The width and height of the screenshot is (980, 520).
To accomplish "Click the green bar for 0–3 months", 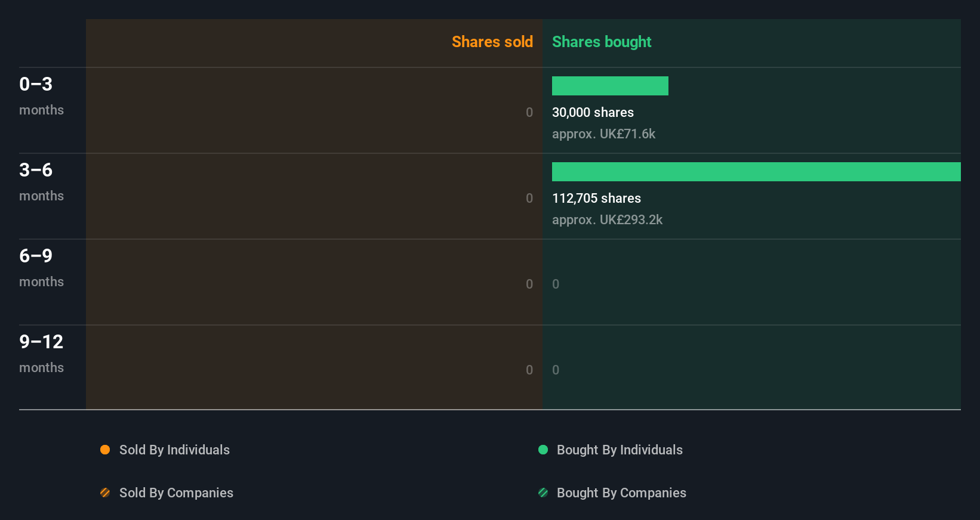I will click(x=610, y=86).
